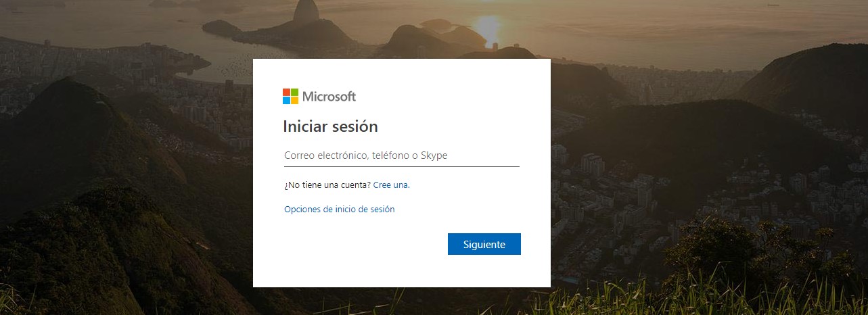This screenshot has width=868, height=315.
Task: Click the underline beneath the email field
Action: tap(401, 166)
